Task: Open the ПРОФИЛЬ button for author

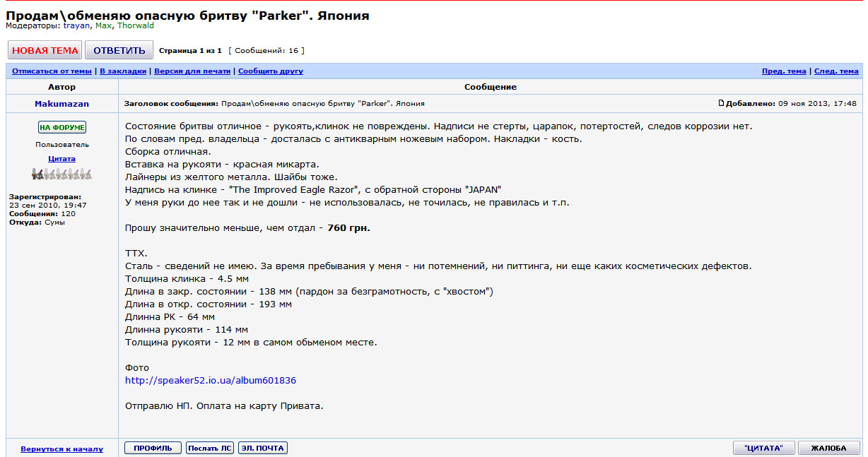Action: [x=153, y=448]
